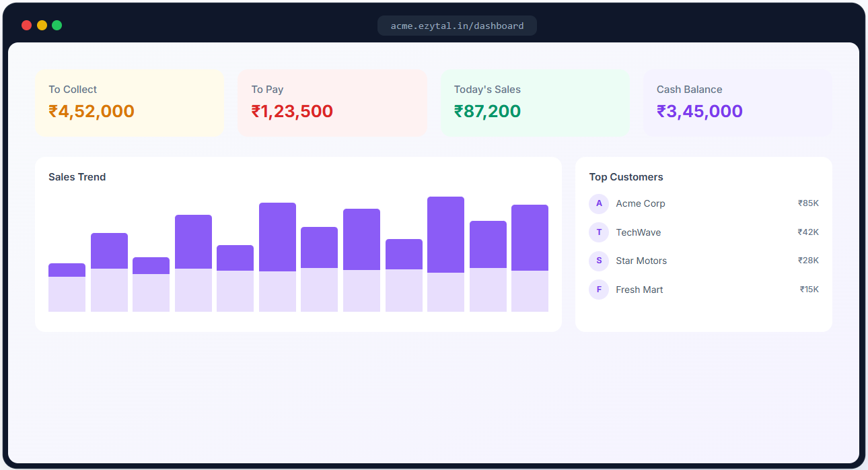The height and width of the screenshot is (470, 868).
Task: Open the To Pay summary card
Action: coord(332,103)
